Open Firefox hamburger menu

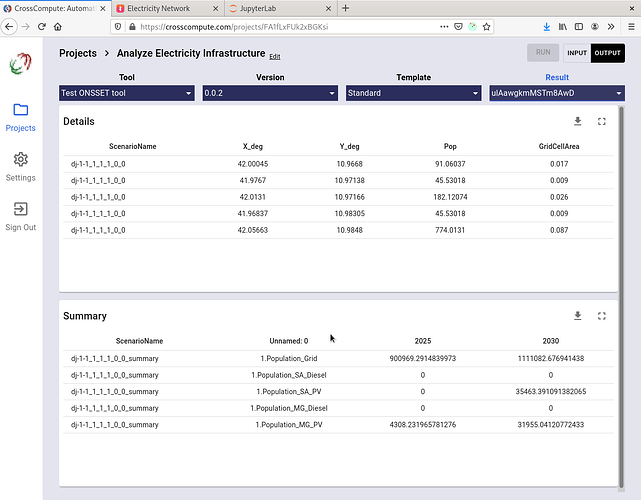point(631,27)
